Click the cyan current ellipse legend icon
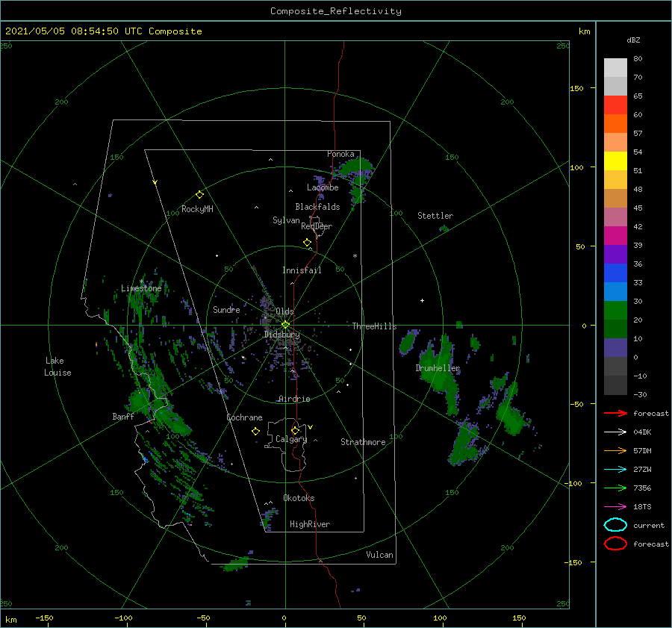This screenshot has height=628, width=672. coord(615,525)
